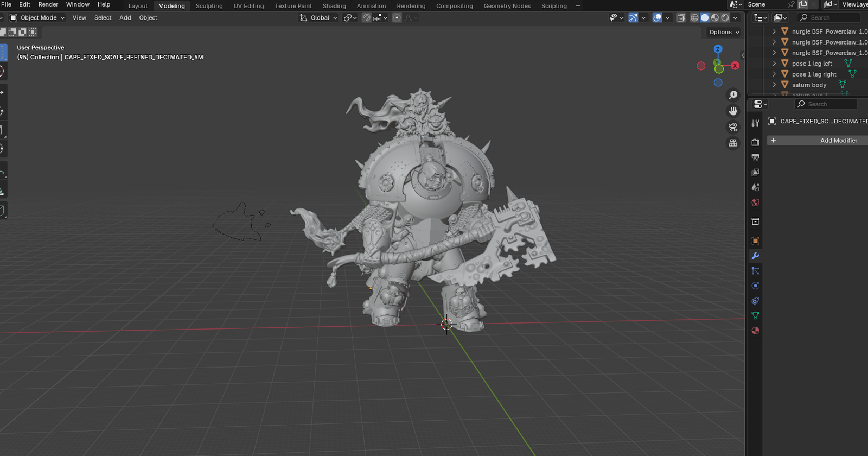Viewport: 868px width, 456px height.
Task: Add a new workspace with the plus button
Action: point(578,6)
